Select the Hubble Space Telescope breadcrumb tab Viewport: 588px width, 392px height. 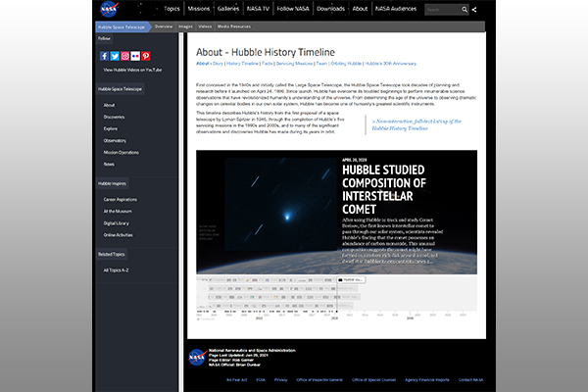(x=122, y=27)
